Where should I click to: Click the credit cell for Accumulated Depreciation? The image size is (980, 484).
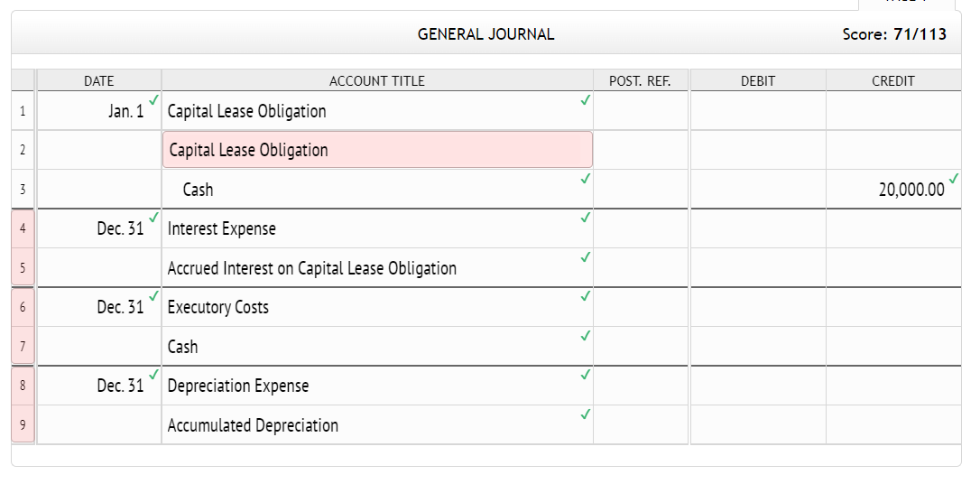point(893,424)
